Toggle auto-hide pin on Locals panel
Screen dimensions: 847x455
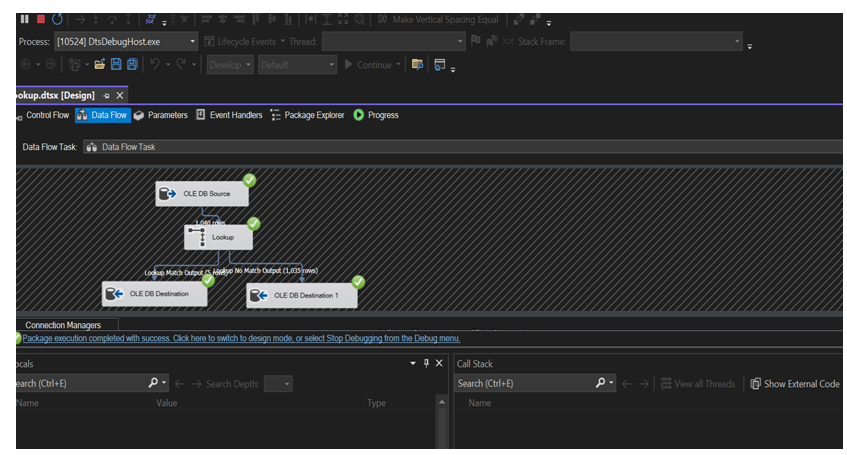pos(426,363)
